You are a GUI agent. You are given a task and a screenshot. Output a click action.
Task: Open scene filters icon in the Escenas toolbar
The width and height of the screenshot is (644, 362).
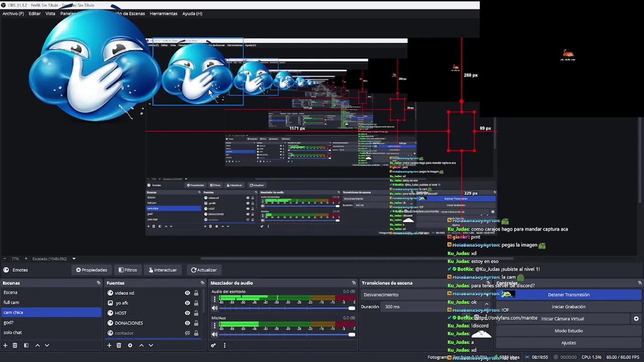[x=26, y=345]
